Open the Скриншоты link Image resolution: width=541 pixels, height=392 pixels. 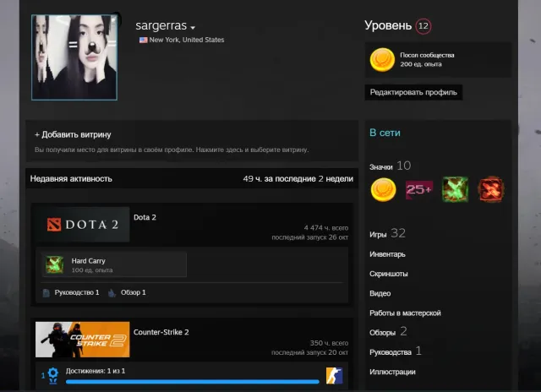point(389,274)
